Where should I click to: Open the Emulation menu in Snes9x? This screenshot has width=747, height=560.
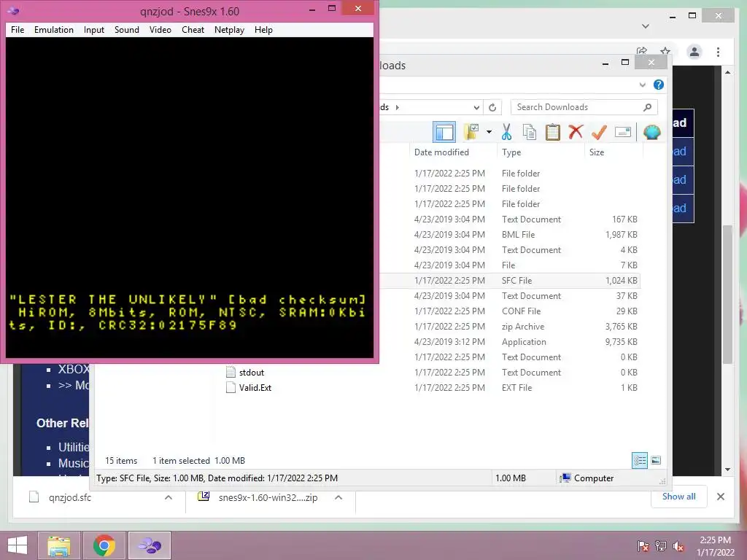coord(54,29)
